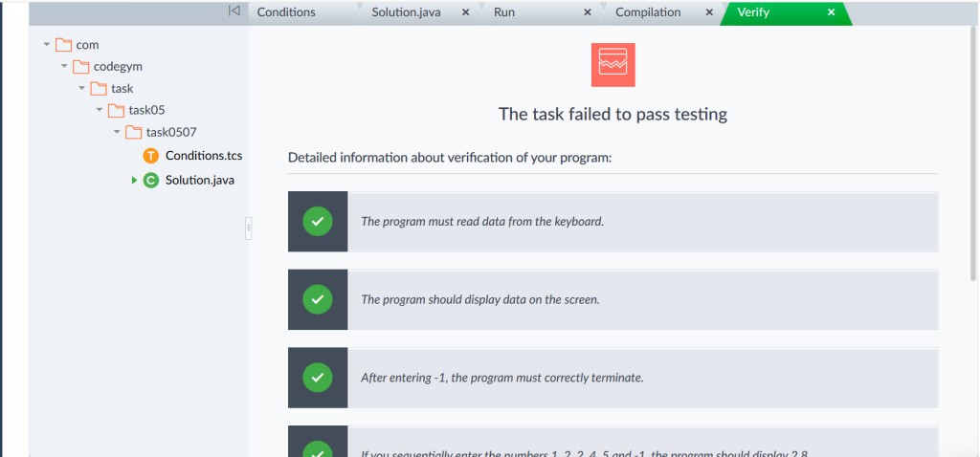Click the green C icon of Solution.java
Screen dimensions: 980x457
[150, 181]
